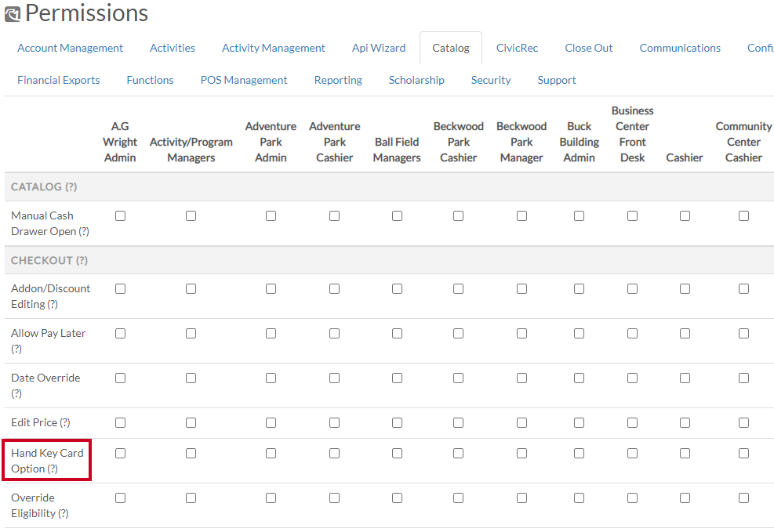The height and width of the screenshot is (532, 774).
Task: Enable Hand Key Card Option for Cashier
Action: click(685, 454)
